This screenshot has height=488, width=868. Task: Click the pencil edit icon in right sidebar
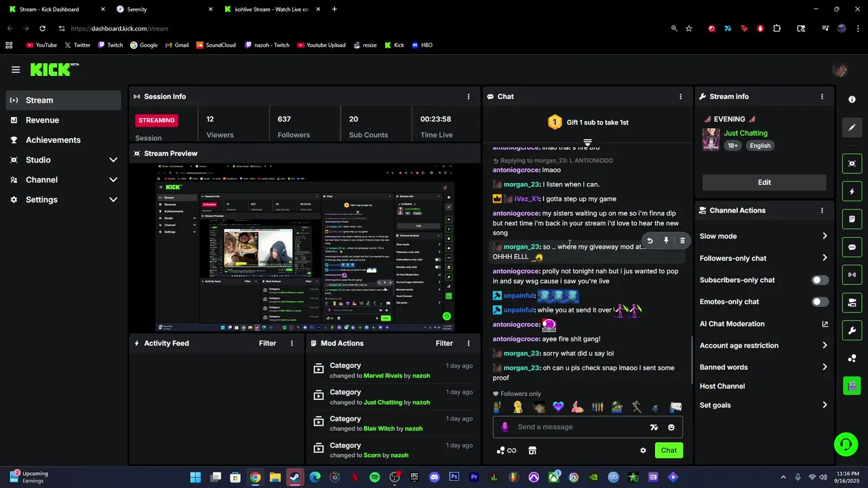click(852, 127)
